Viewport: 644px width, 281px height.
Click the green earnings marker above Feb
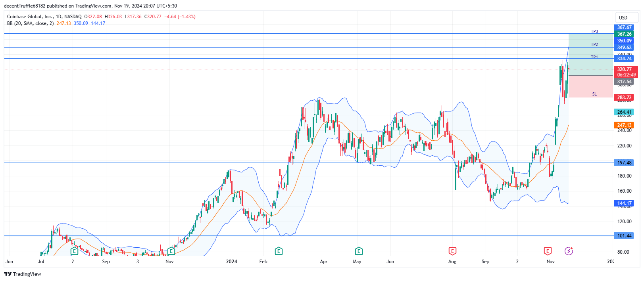[x=279, y=251]
